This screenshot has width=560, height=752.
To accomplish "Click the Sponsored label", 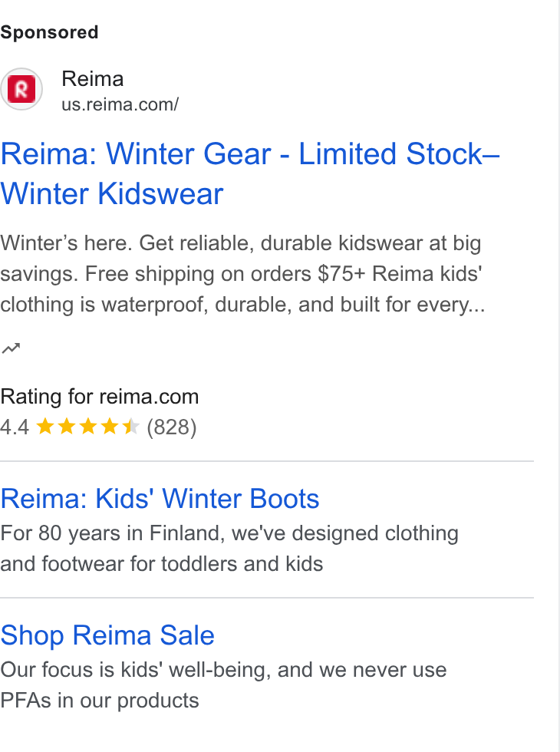I will pyautogui.click(x=49, y=32).
